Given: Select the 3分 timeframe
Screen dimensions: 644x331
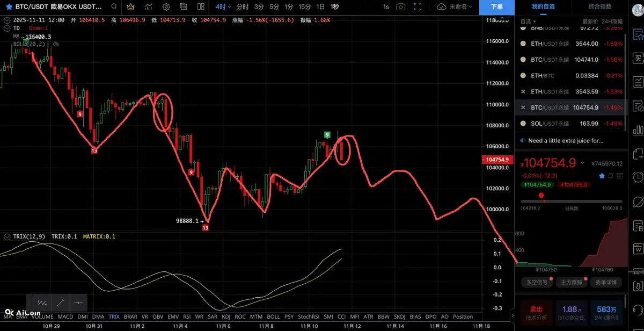Looking at the screenshot, I should (259, 7).
